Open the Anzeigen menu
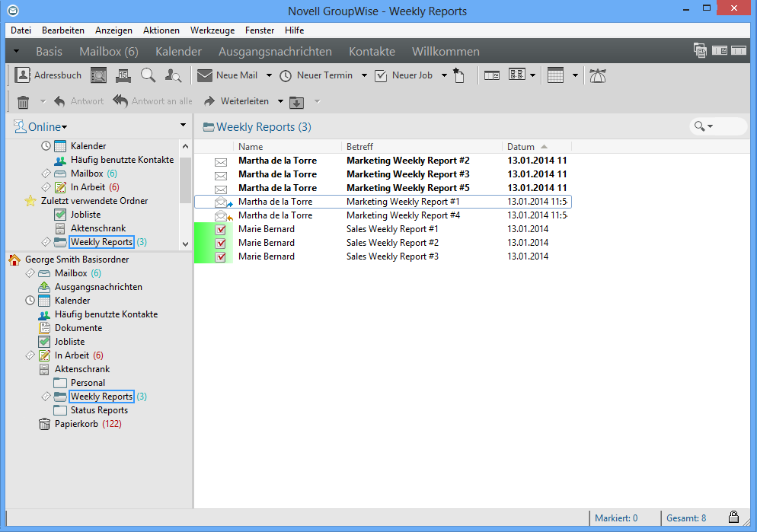The height and width of the screenshot is (532, 757). pos(113,30)
